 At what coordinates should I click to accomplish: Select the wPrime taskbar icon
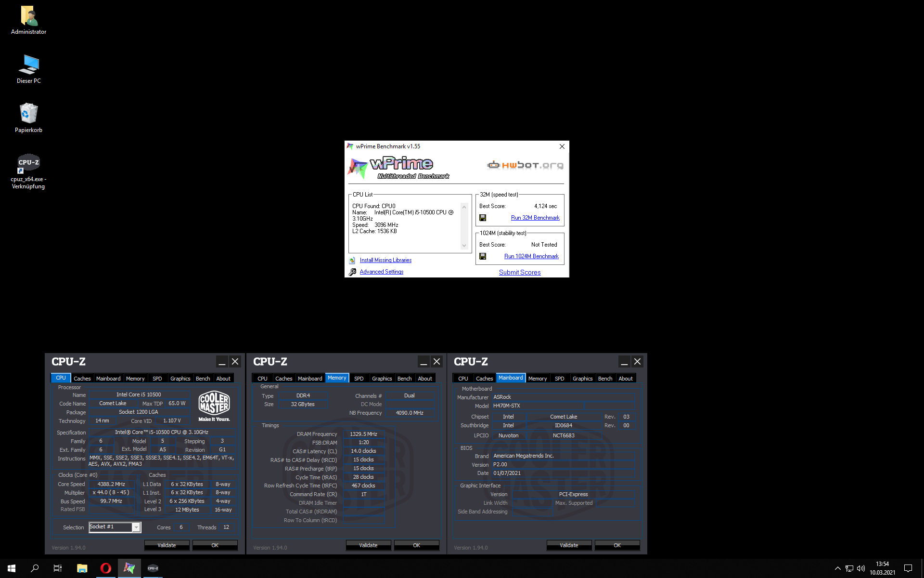(x=129, y=568)
